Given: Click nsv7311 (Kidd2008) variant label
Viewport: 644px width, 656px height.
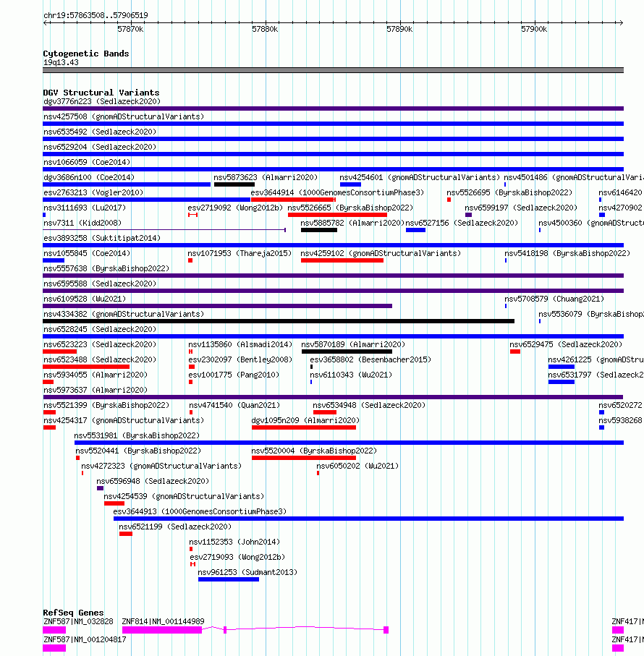Looking at the screenshot, I should (82, 223).
